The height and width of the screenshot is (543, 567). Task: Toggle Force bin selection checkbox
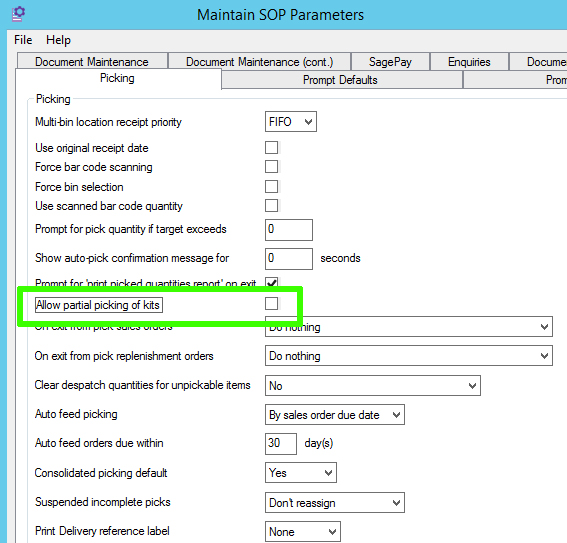coord(272,187)
